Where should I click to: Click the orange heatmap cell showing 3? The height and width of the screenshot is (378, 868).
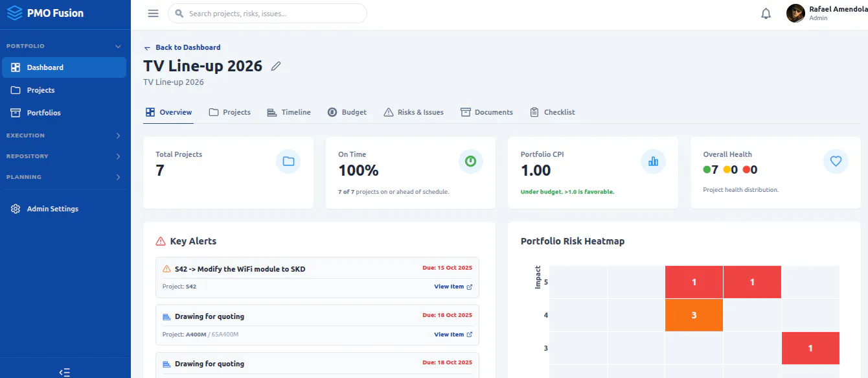694,315
